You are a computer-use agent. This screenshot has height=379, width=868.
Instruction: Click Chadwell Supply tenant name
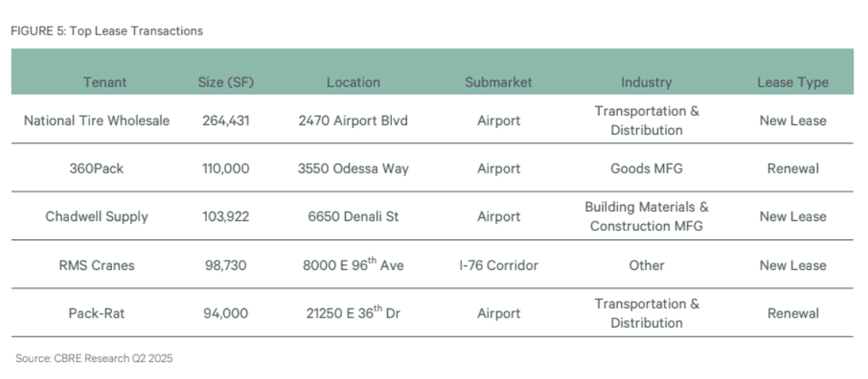(97, 216)
